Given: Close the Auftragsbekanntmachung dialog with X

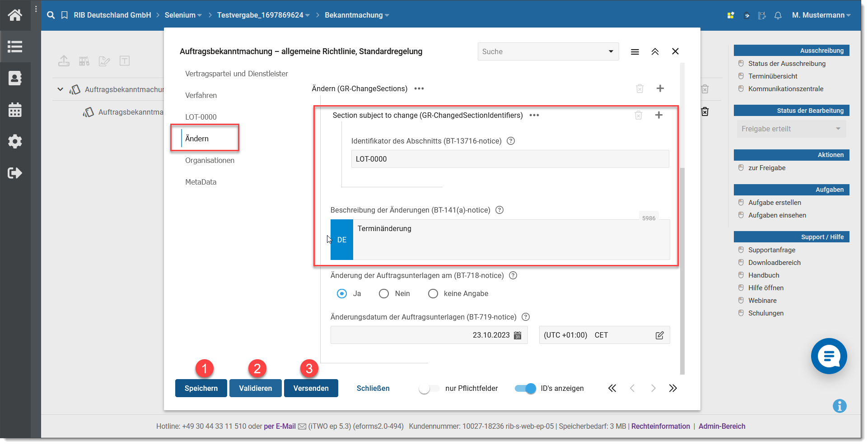Looking at the screenshot, I should coord(675,51).
